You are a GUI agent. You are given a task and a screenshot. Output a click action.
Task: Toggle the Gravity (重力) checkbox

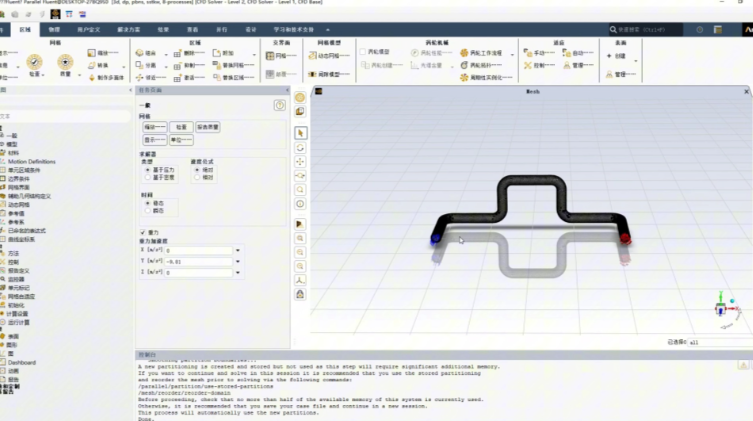(143, 231)
